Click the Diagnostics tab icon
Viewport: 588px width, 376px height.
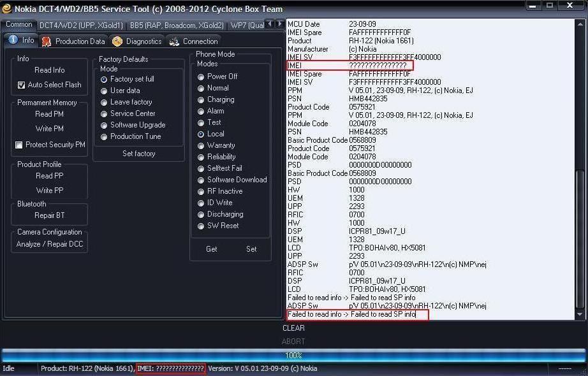[x=117, y=41]
